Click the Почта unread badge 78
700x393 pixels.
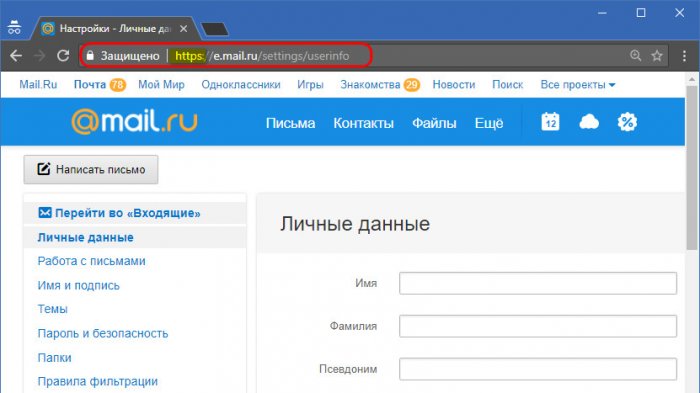(x=118, y=84)
